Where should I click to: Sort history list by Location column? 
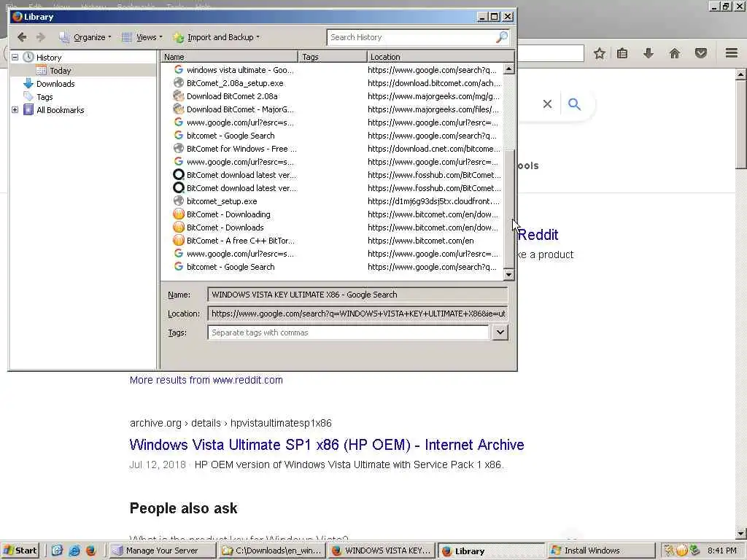click(x=441, y=57)
